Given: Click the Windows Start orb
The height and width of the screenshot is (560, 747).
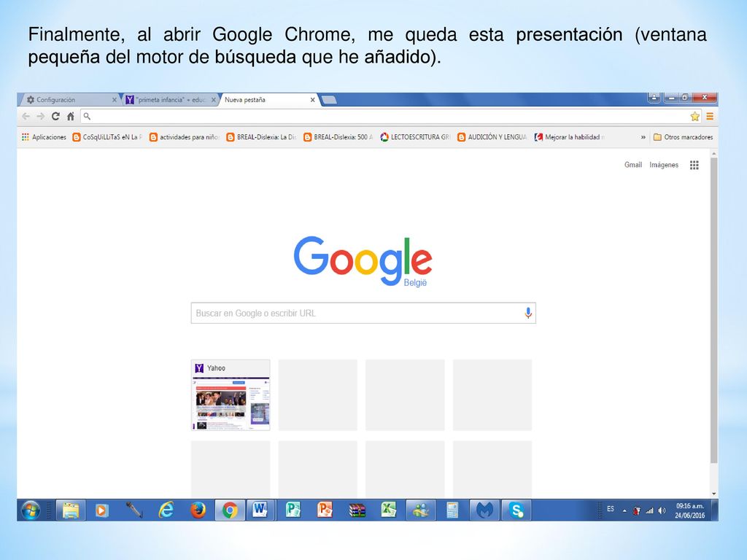Looking at the screenshot, I should (31, 510).
